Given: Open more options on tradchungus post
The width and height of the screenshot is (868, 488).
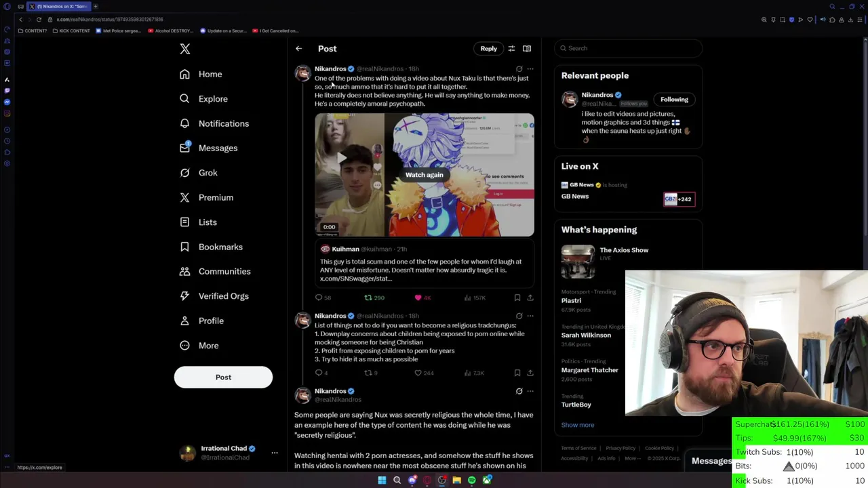Looking at the screenshot, I should [x=530, y=316].
